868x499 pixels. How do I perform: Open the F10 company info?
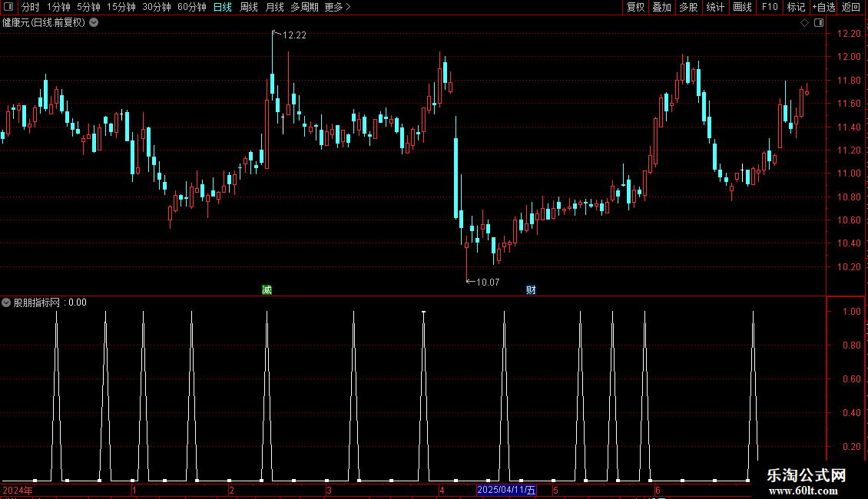click(x=770, y=7)
